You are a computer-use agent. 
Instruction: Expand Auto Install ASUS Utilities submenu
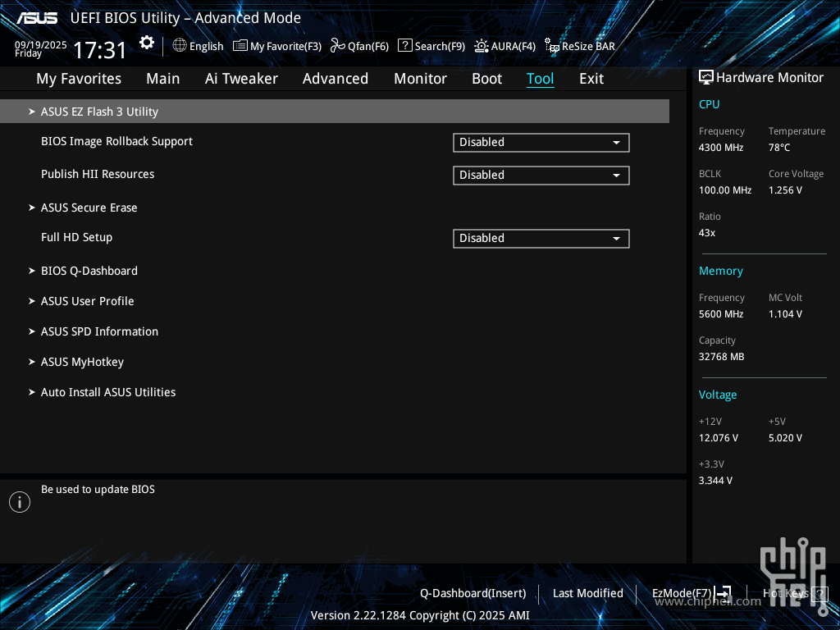108,392
